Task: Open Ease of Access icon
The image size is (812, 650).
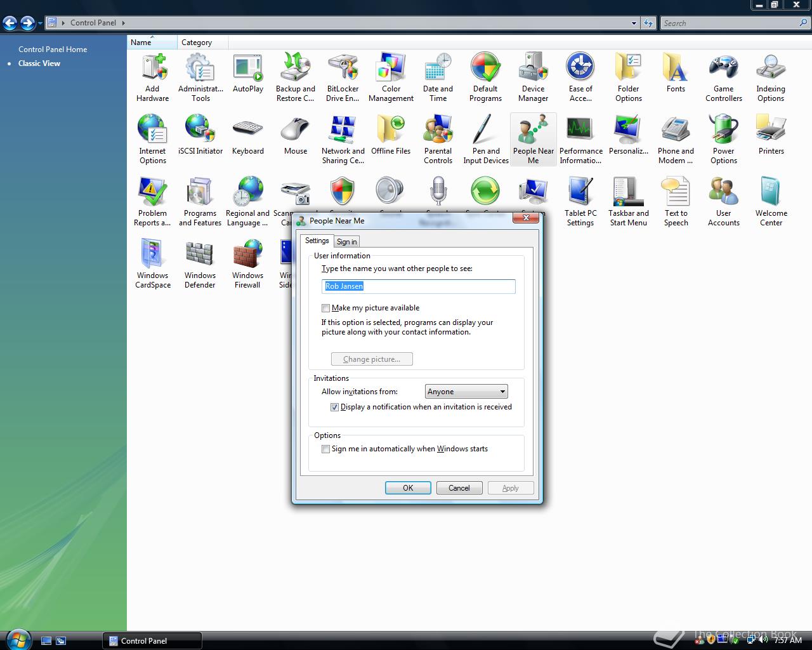Action: click(x=580, y=77)
